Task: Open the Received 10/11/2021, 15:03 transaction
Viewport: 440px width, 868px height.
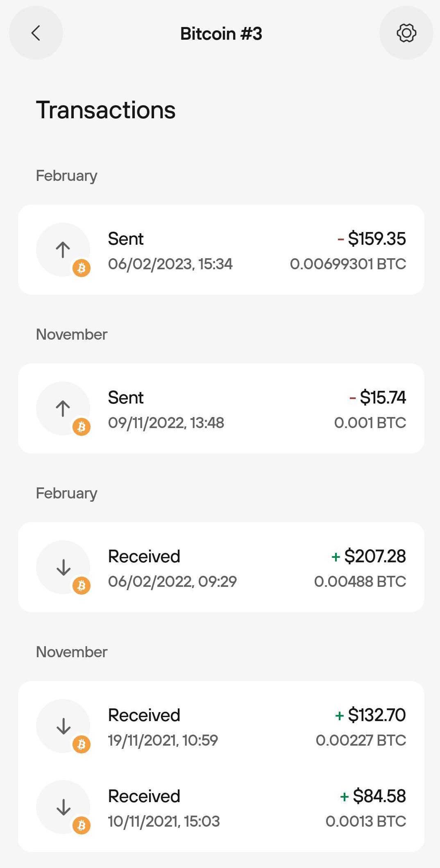Action: pos(221,807)
